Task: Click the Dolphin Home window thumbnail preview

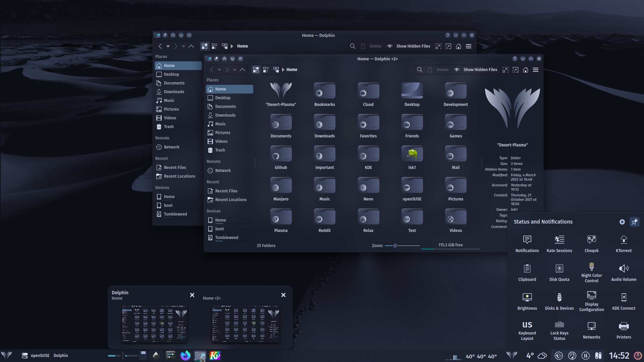Action: (x=155, y=324)
